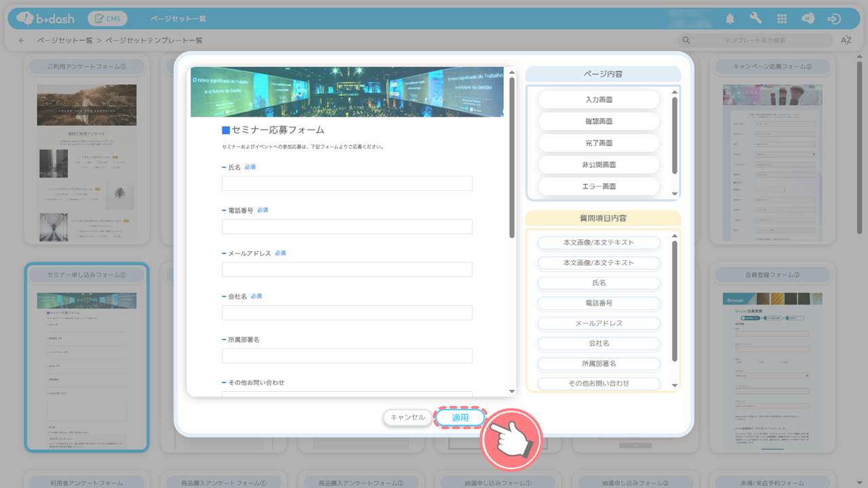
Task: Select the キャンペーン応募フォーム② template card
Action: pyautogui.click(x=772, y=150)
